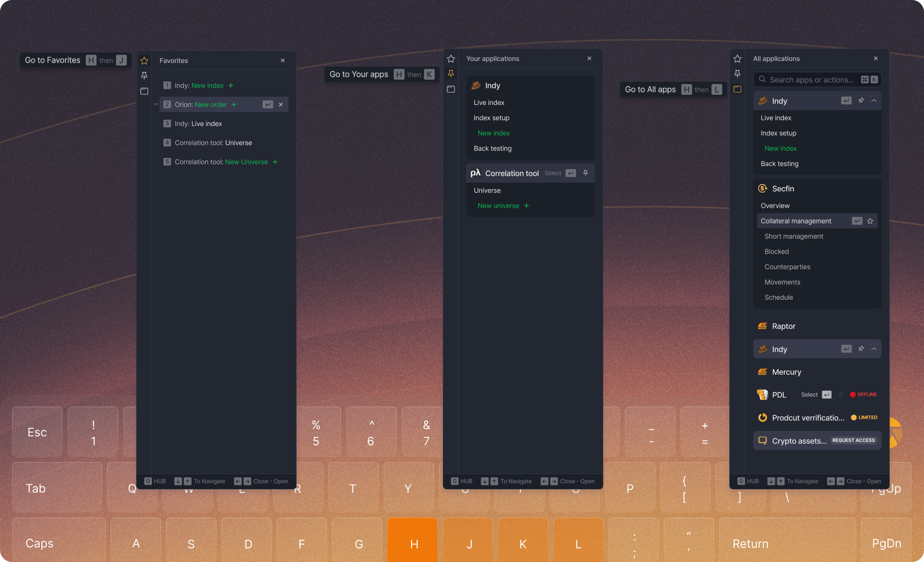
Task: Open Back testing in Your applications
Action: [x=492, y=148]
